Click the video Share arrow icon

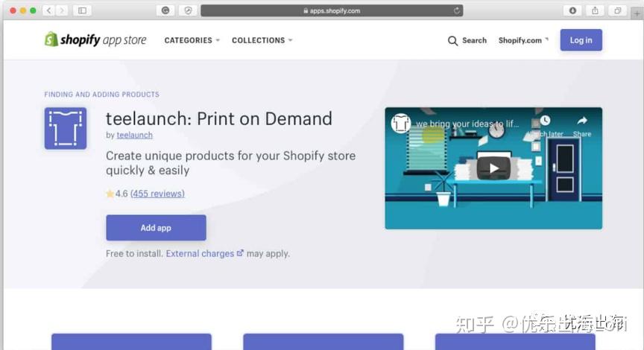tap(582, 121)
